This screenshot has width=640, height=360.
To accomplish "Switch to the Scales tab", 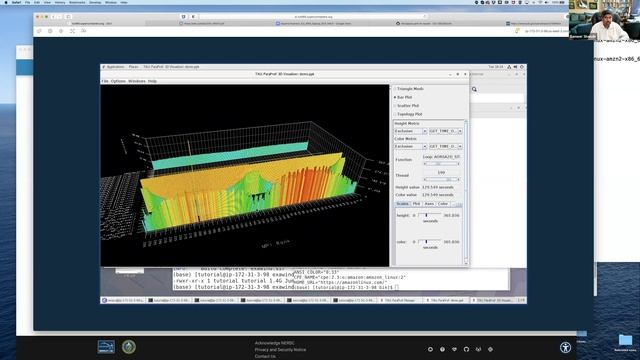I will 402,204.
